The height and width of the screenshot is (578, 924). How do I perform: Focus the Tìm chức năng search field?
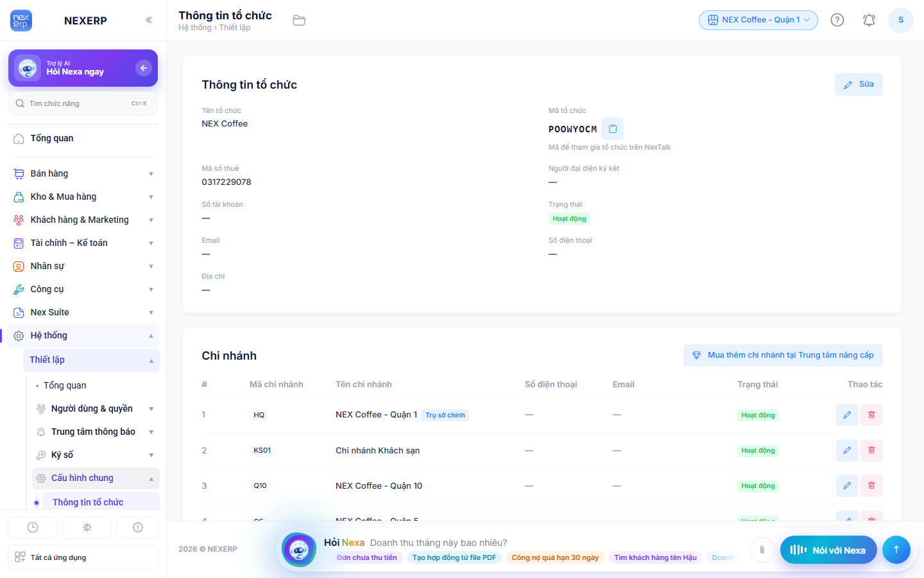83,103
